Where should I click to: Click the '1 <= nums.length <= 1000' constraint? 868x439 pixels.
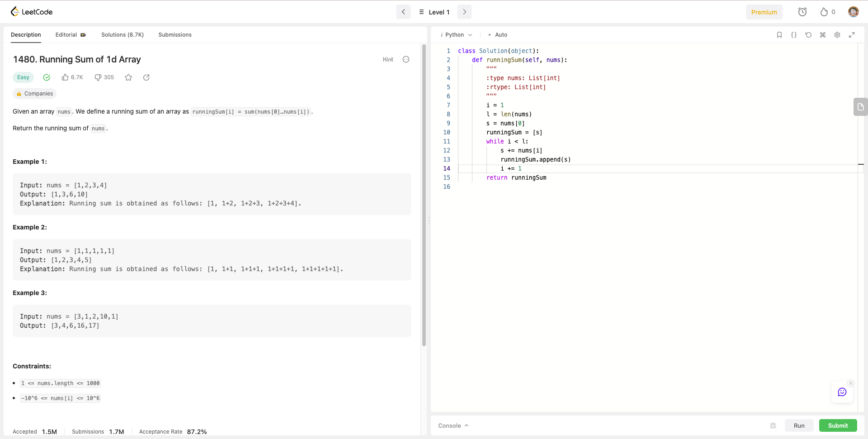[x=61, y=383]
